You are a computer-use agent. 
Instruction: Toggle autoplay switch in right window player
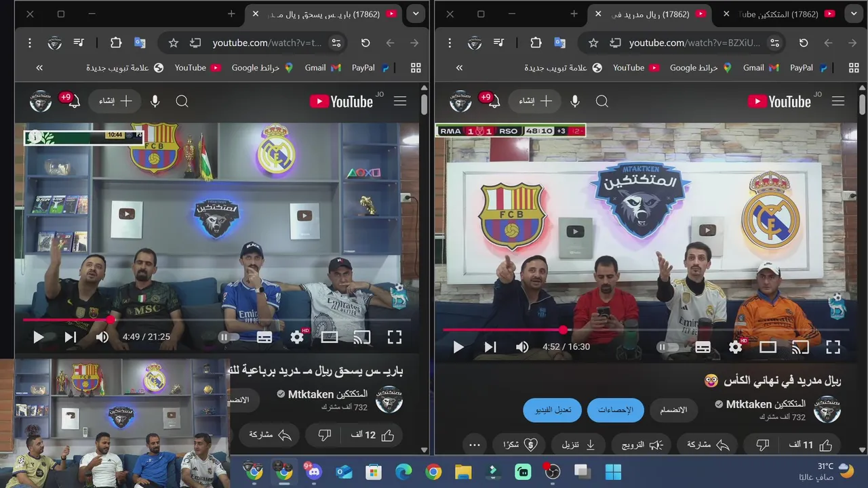point(667,347)
